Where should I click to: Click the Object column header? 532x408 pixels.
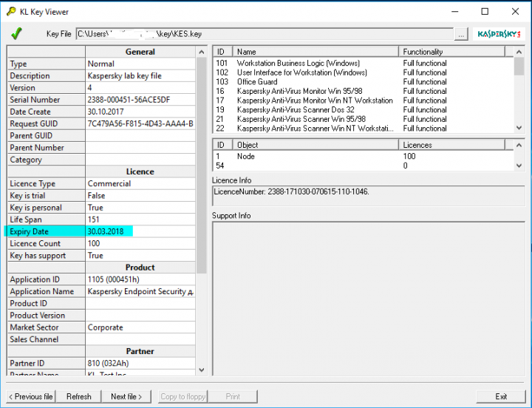click(x=316, y=145)
